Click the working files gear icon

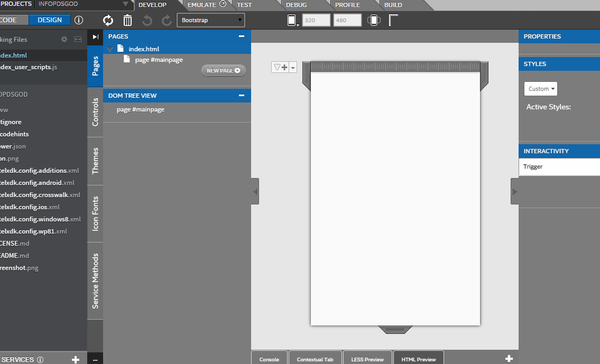(x=64, y=40)
